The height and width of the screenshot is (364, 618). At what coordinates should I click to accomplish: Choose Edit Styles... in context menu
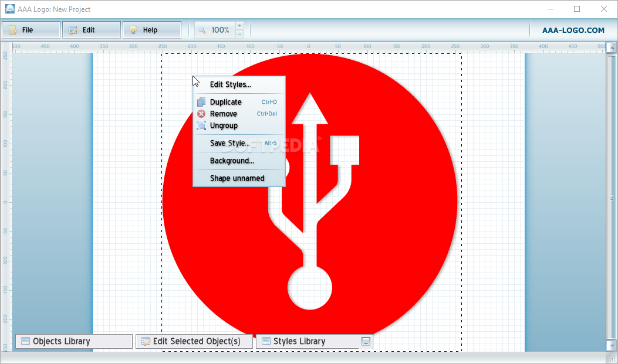tap(239, 84)
